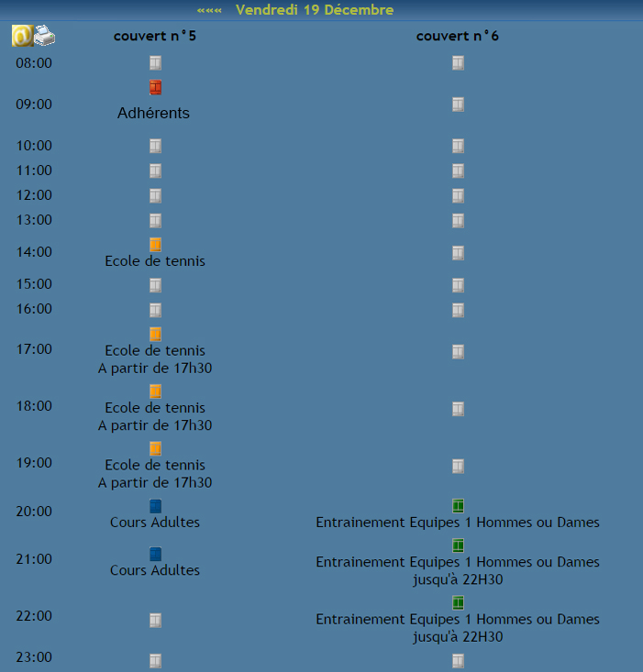The height and width of the screenshot is (672, 643).
Task: Book couvert n°5 free slot at 11:00
Action: point(156,171)
